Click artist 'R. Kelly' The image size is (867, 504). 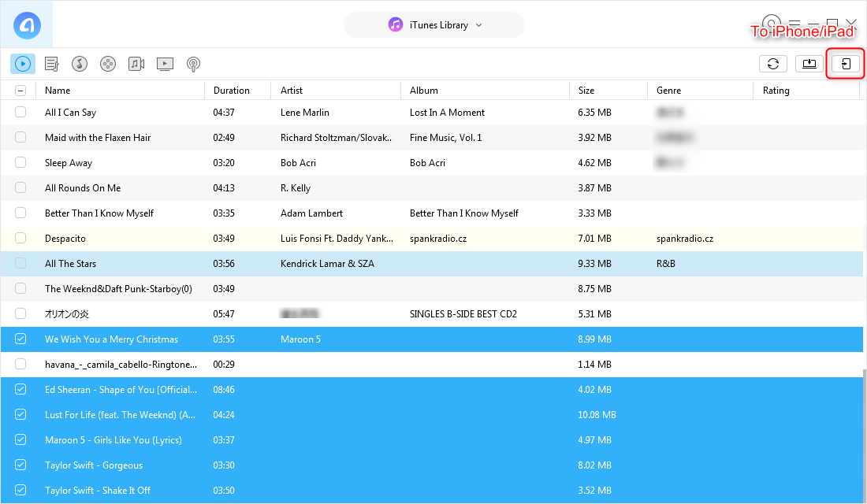coord(296,188)
